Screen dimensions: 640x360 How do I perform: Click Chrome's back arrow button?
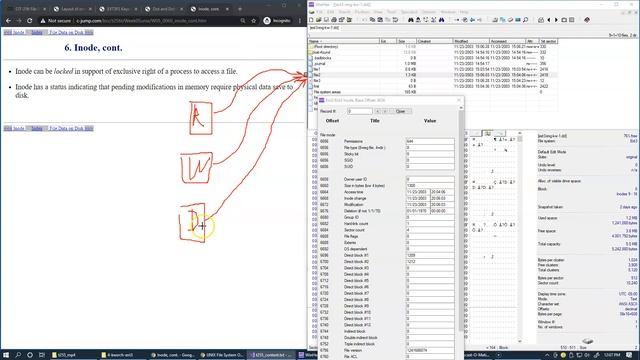(x=8, y=20)
